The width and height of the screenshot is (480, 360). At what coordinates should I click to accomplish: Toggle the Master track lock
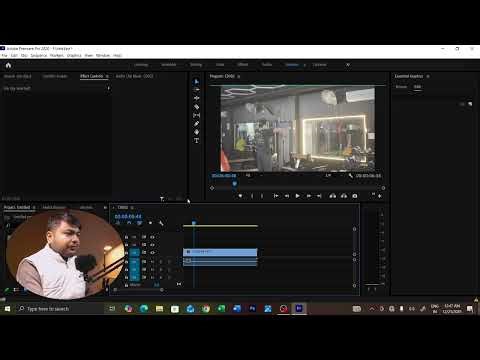(126, 285)
